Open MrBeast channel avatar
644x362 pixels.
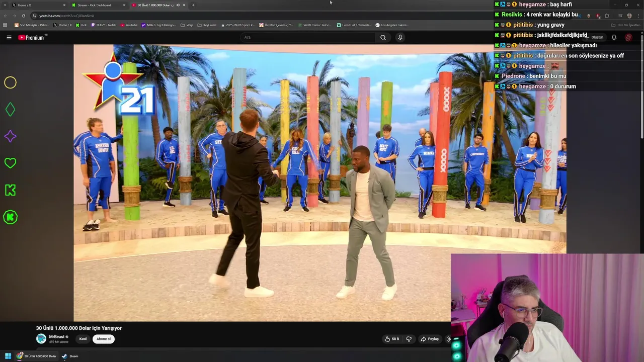coord(41,338)
